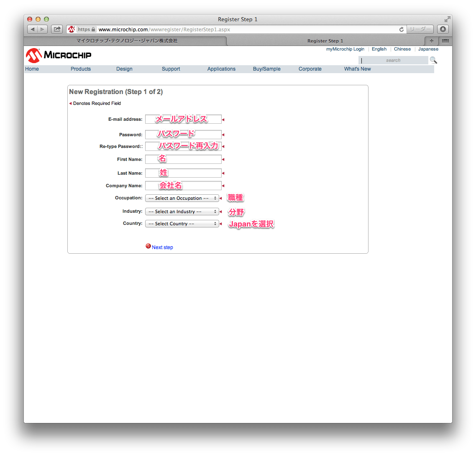The width and height of the screenshot is (476, 456).
Task: Focus the Company Name text field
Action: coord(183,186)
